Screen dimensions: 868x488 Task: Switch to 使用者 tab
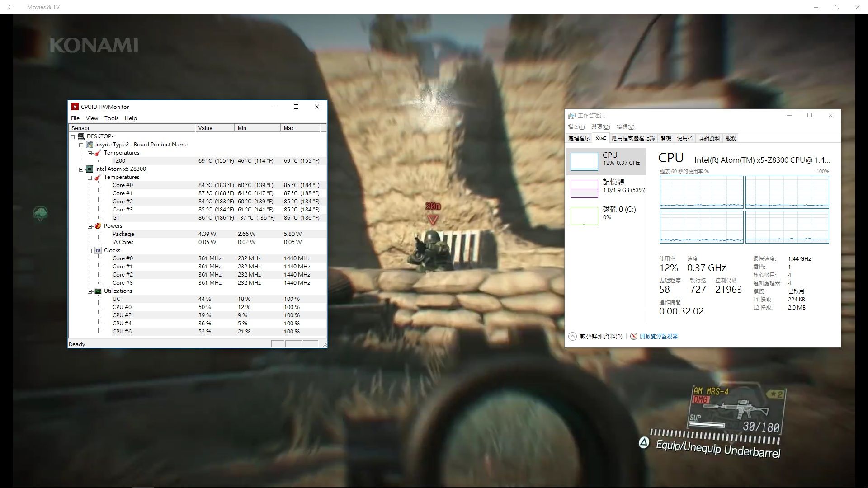coord(685,138)
